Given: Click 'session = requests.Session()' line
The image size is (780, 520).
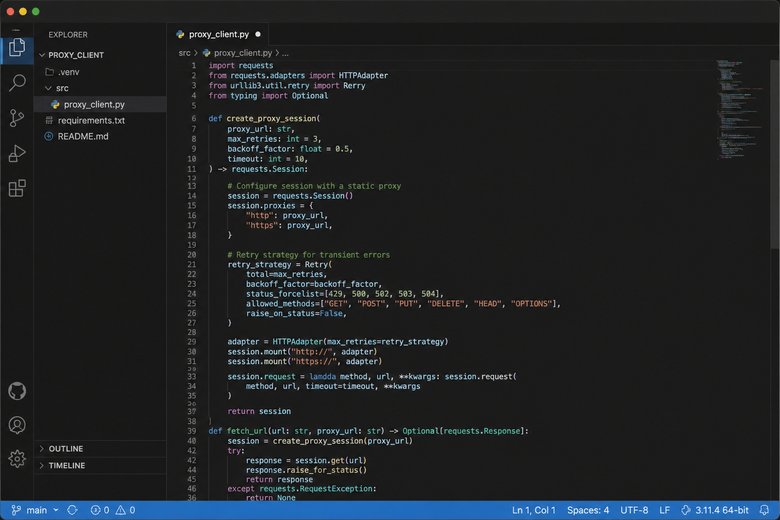Looking at the screenshot, I should pyautogui.click(x=290, y=196).
